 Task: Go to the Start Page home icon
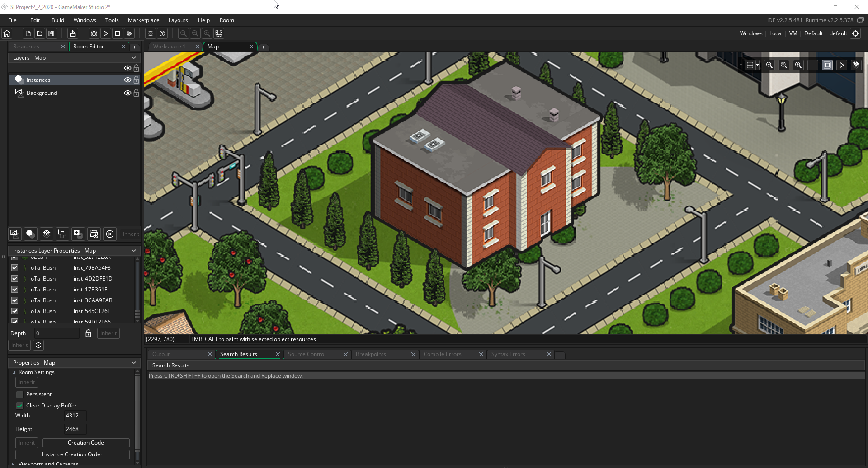pyautogui.click(x=7, y=33)
